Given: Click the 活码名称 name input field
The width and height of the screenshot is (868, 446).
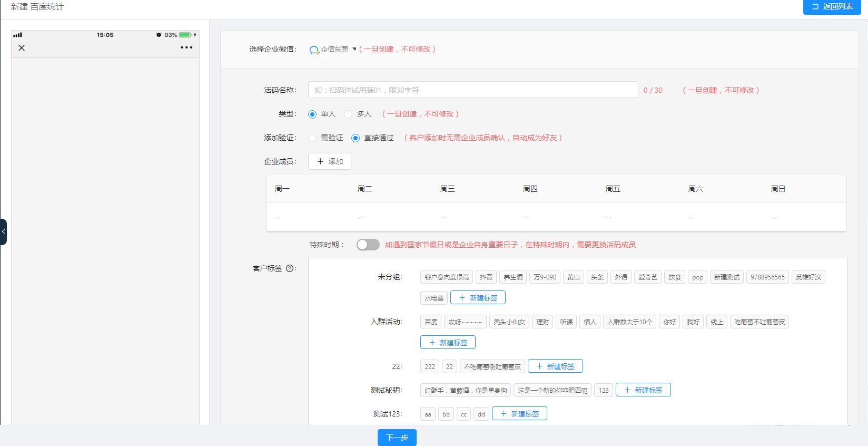Looking at the screenshot, I should (x=473, y=90).
